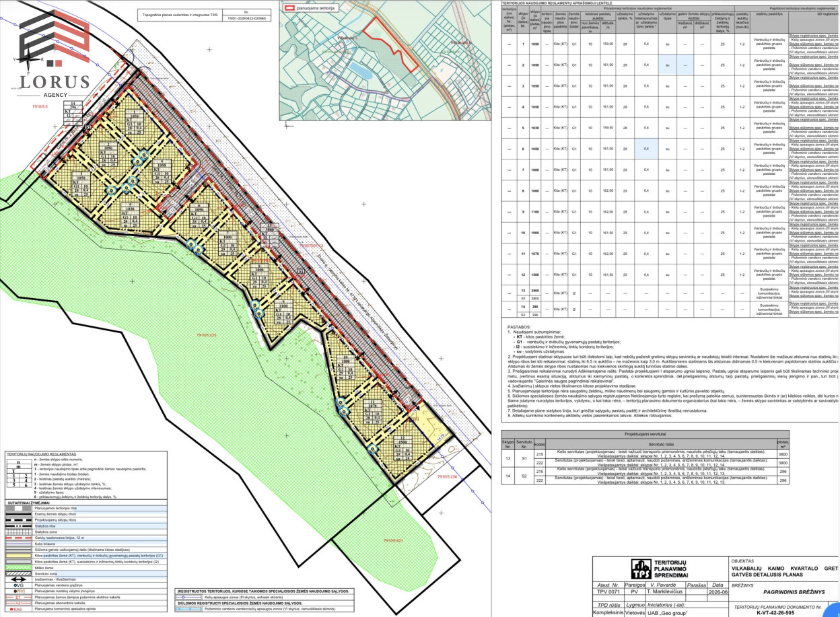Click the highlighted 'su' cell in plot 2 row
This screenshot has height=617, width=840.
point(668,65)
